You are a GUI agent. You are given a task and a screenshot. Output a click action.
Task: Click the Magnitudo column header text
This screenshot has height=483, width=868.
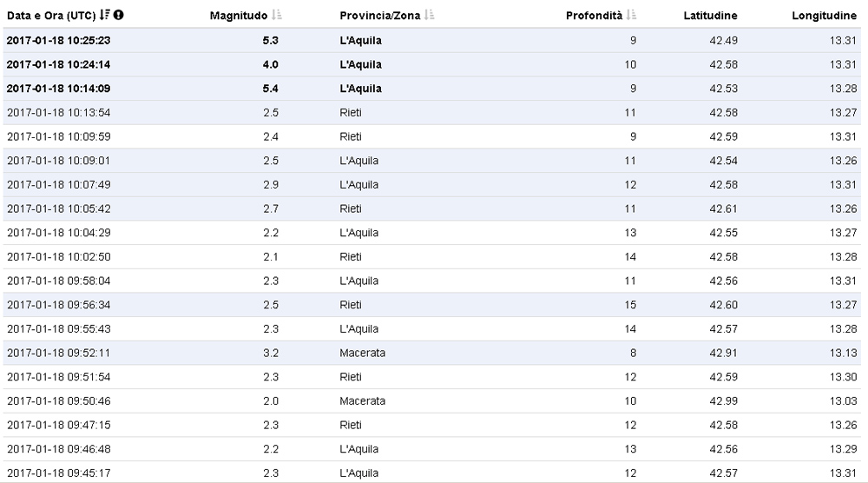click(239, 16)
